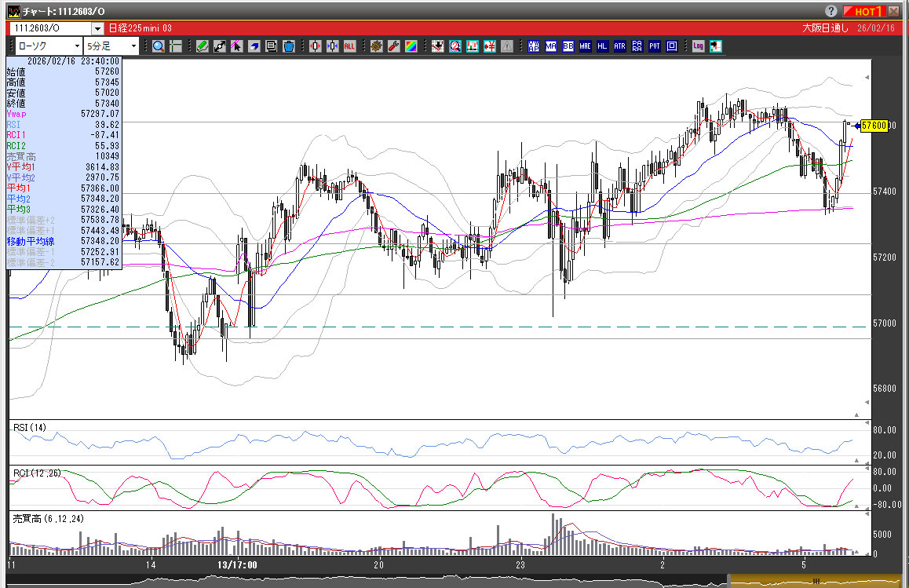
Task: Open the wrench settings tool
Action: click(x=394, y=46)
